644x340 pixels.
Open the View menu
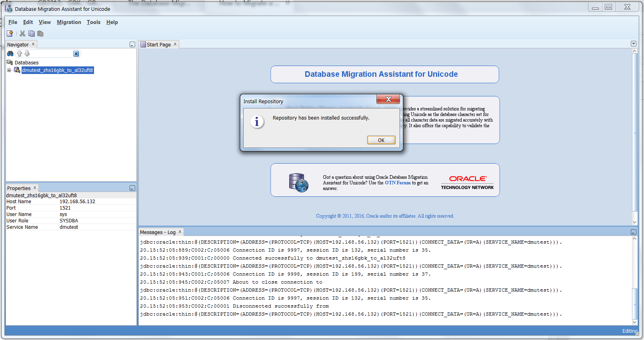[x=45, y=22]
